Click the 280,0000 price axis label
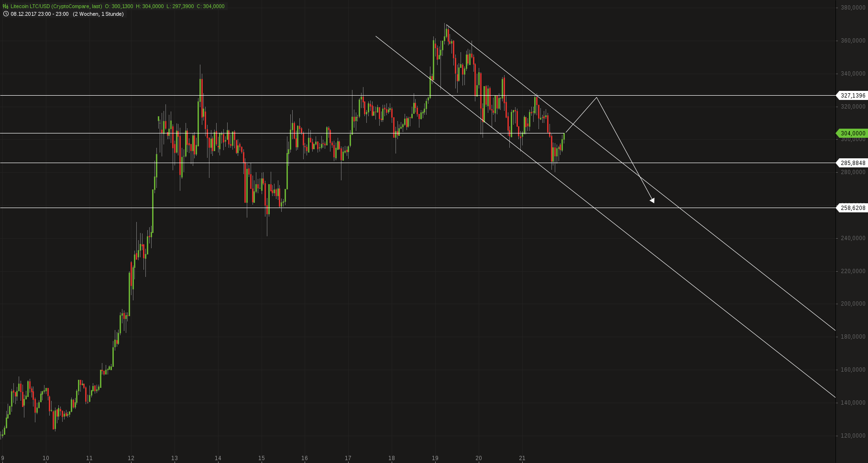Screen dimensions: 868x463 tap(853, 172)
